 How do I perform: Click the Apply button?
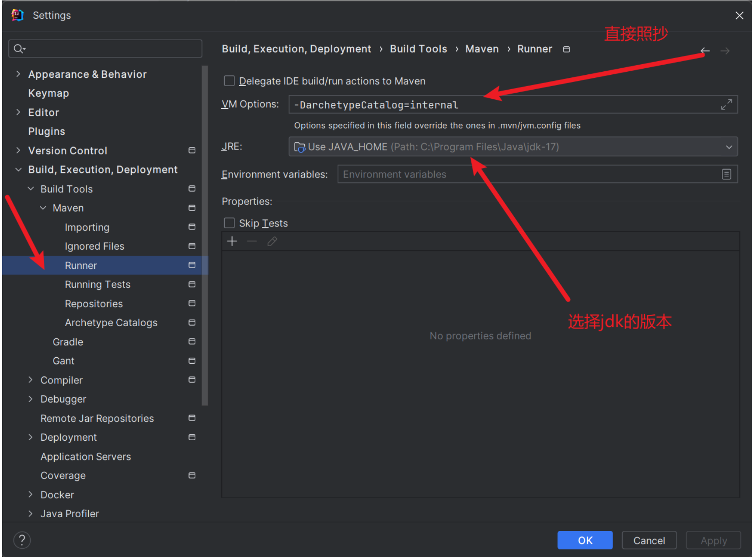[713, 540]
